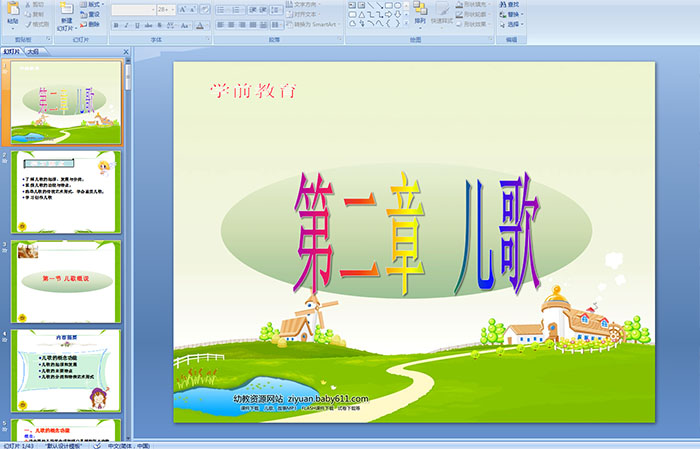Viewport: 700px width, 449px height.
Task: Open the font name combo box
Action: tap(133, 10)
